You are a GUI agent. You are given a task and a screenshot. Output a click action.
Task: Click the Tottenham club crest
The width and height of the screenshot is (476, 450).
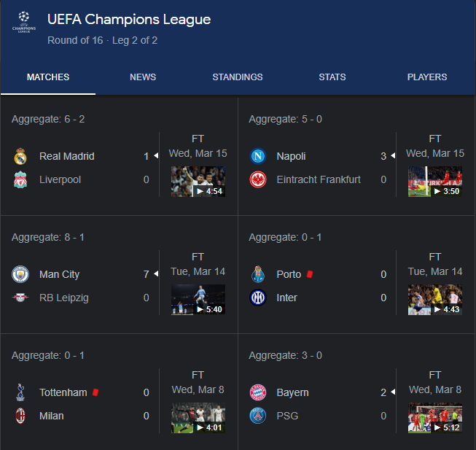click(x=20, y=392)
